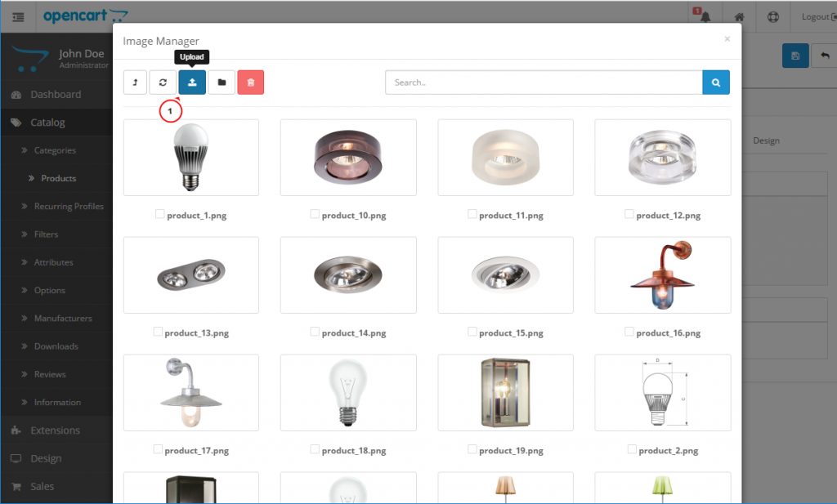Click the blue Save disk button
This screenshot has width=837, height=504.
(795, 56)
